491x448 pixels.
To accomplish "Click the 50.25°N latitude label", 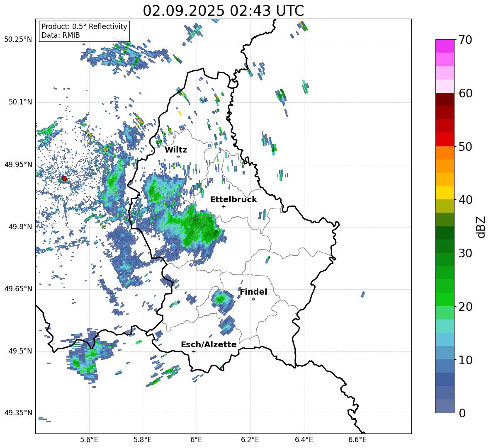I will click(18, 40).
